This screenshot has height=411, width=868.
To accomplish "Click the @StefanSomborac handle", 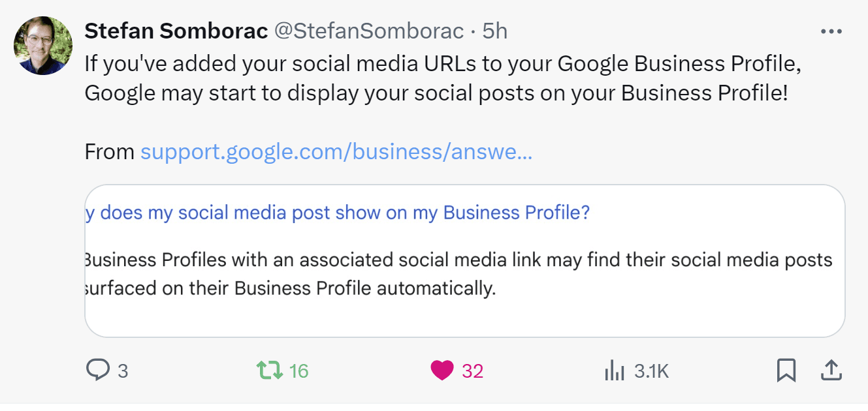I will tap(369, 31).
